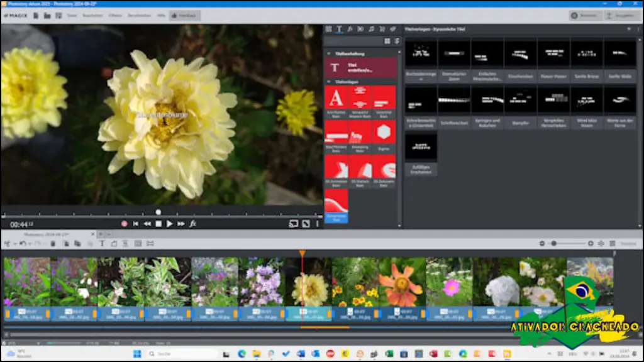644x362 pixels.
Task: Open the preview monitor more options menu
Action: tap(318, 224)
